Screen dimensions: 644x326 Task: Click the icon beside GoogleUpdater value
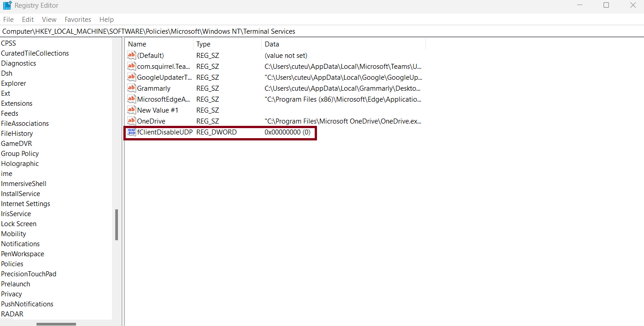pyautogui.click(x=132, y=77)
